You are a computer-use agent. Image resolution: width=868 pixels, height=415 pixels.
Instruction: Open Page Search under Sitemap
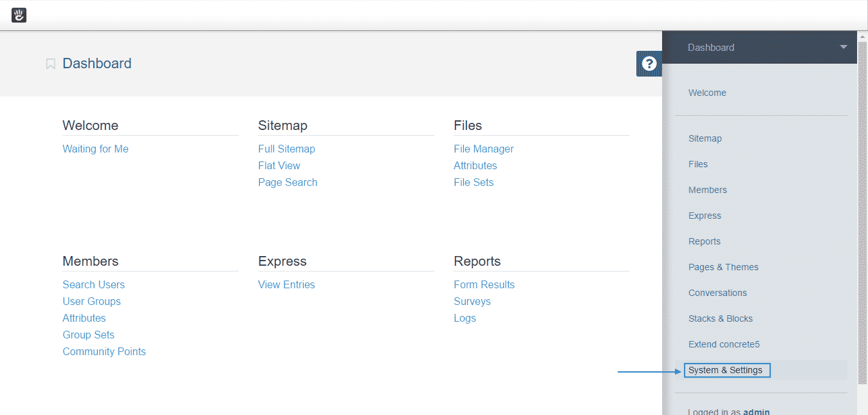[x=288, y=182]
